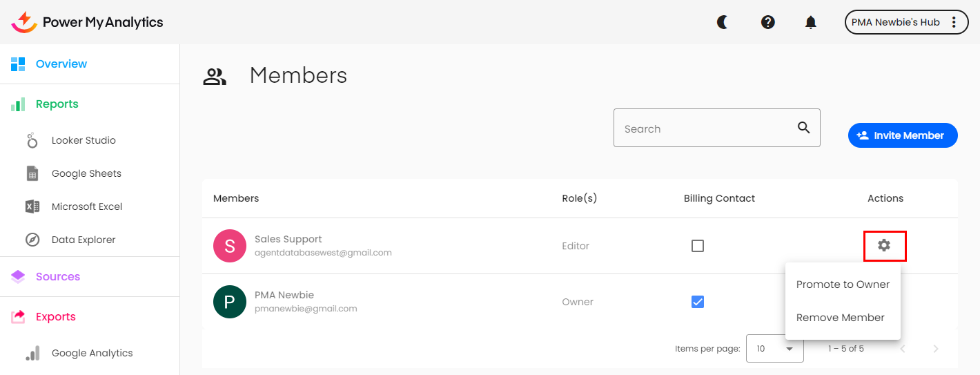
Task: Open Sales Support actions gear icon
Action: 884,245
